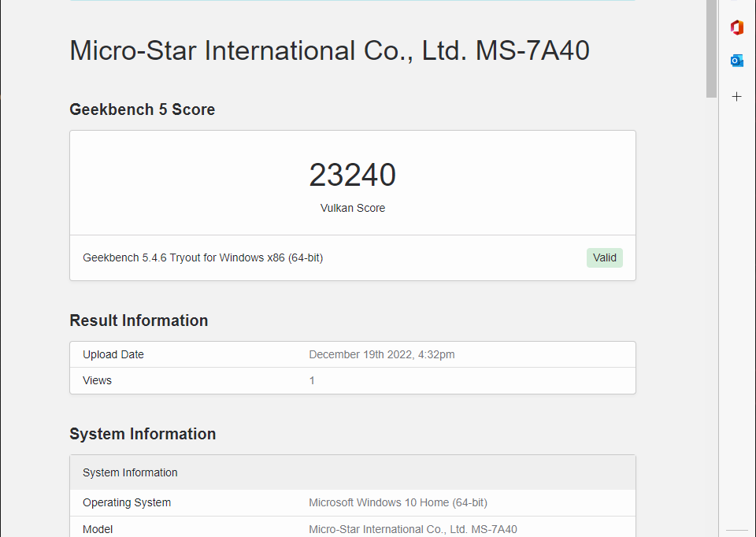756x537 pixels.
Task: Click the vertical page scrollbar thumb
Action: click(x=711, y=49)
